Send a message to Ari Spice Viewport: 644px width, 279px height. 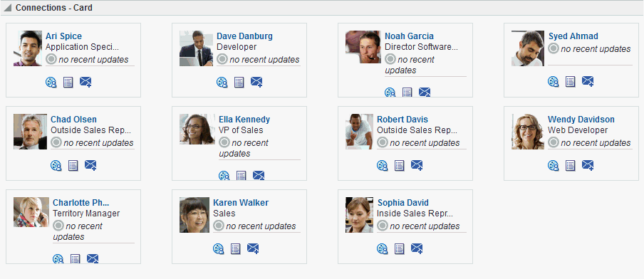click(x=85, y=82)
